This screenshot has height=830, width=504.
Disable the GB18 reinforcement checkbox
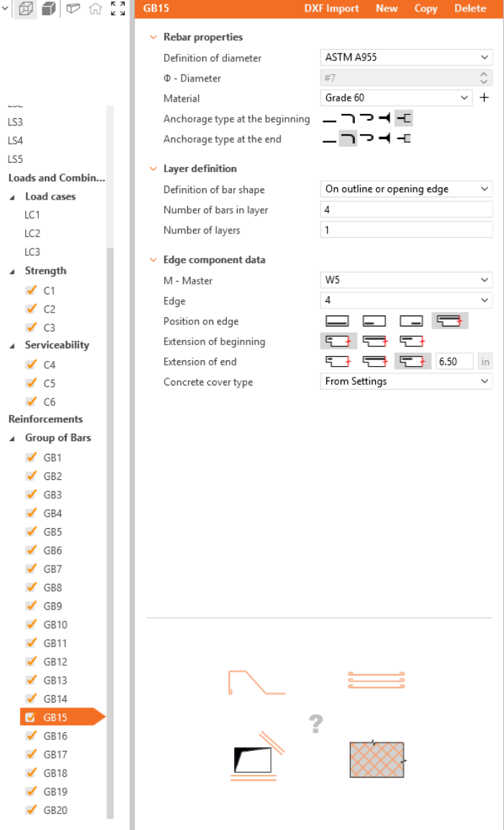tap(31, 773)
